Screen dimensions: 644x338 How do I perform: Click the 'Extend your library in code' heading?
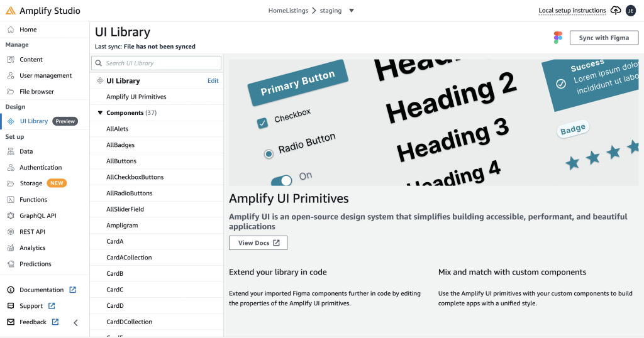coord(277,273)
